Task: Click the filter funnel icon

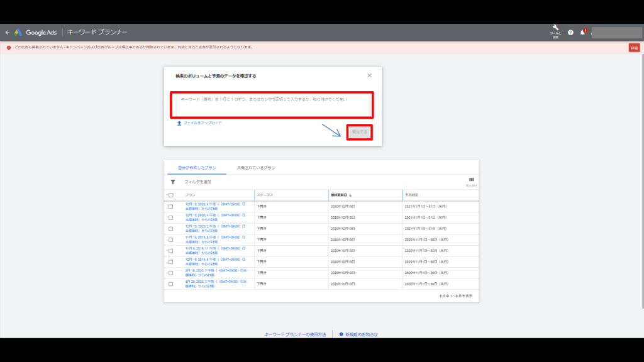Action: (x=173, y=182)
